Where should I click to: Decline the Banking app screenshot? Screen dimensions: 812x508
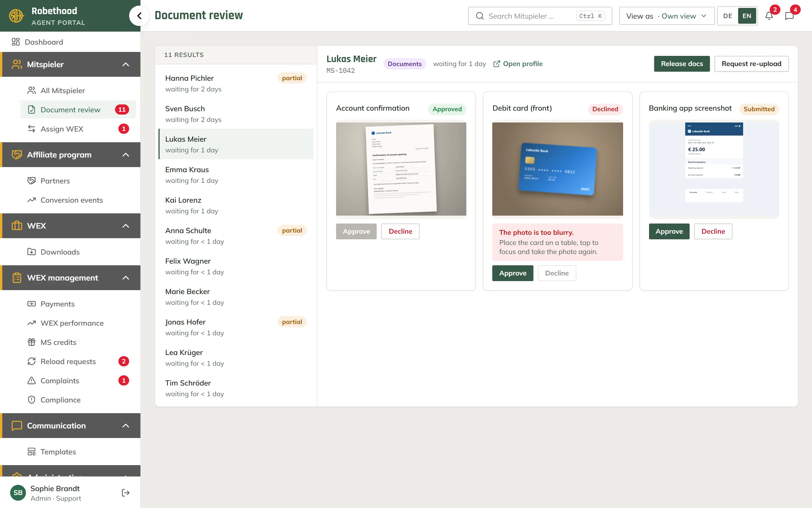pos(713,231)
